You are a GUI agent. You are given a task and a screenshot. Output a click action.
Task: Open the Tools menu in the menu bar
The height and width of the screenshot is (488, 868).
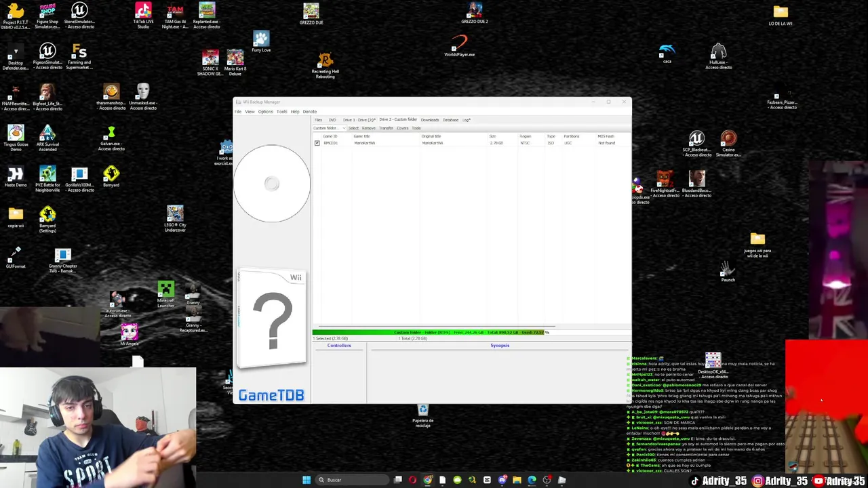[282, 112]
